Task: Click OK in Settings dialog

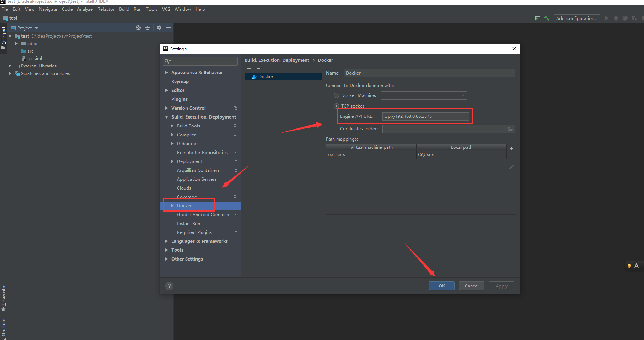Action: pos(442,286)
